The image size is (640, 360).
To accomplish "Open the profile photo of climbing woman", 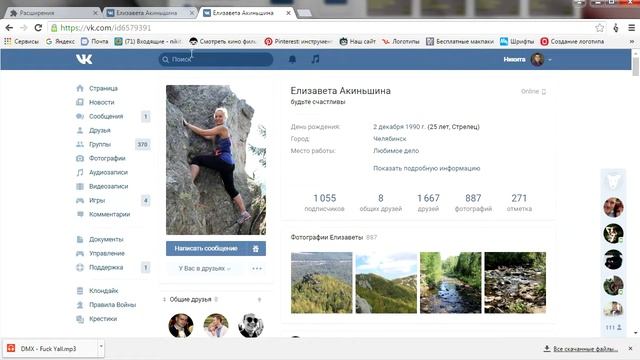I will 216,160.
